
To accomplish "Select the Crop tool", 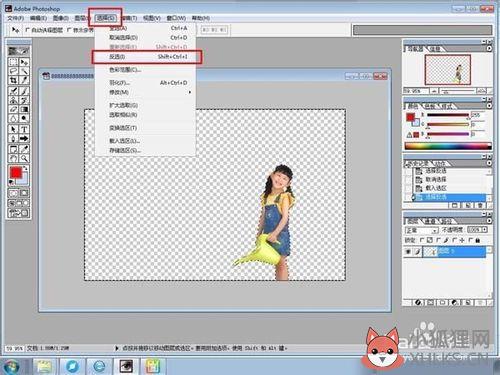I will click(x=13, y=80).
